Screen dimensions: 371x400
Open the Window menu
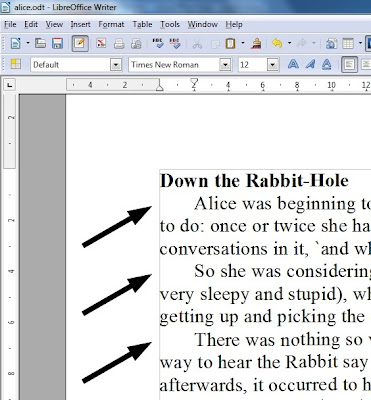[202, 24]
